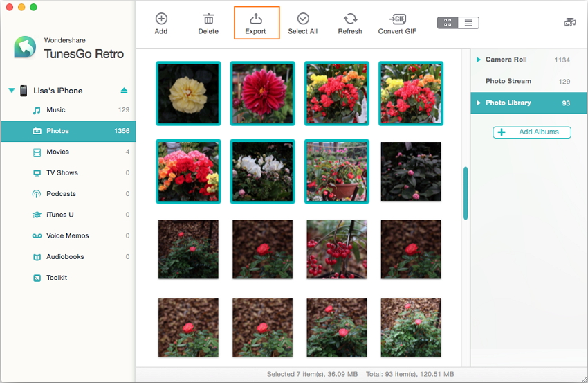Switch to list view mode
The height and width of the screenshot is (383, 588).
[468, 23]
